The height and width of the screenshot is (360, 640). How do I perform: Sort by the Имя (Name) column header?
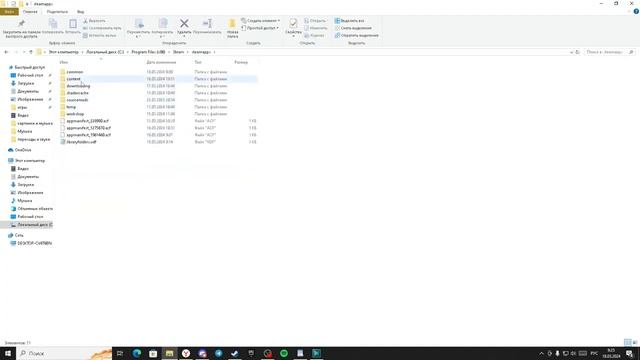64,62
